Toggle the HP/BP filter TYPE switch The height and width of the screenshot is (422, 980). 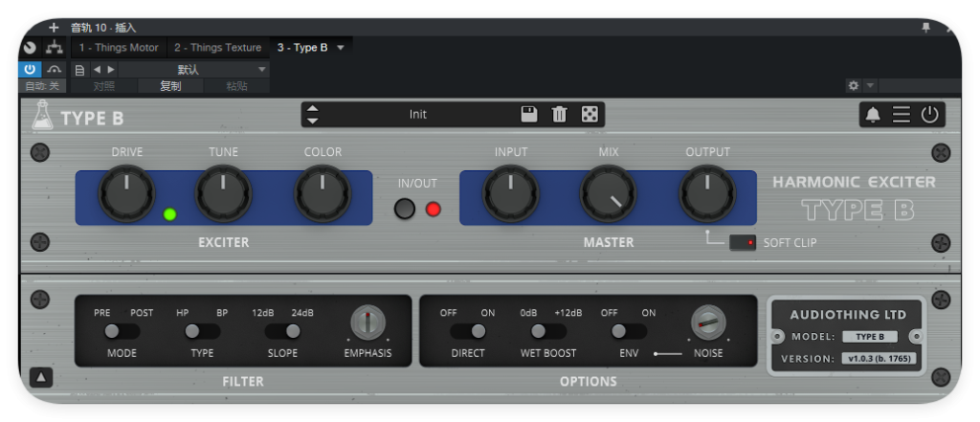[202, 331]
